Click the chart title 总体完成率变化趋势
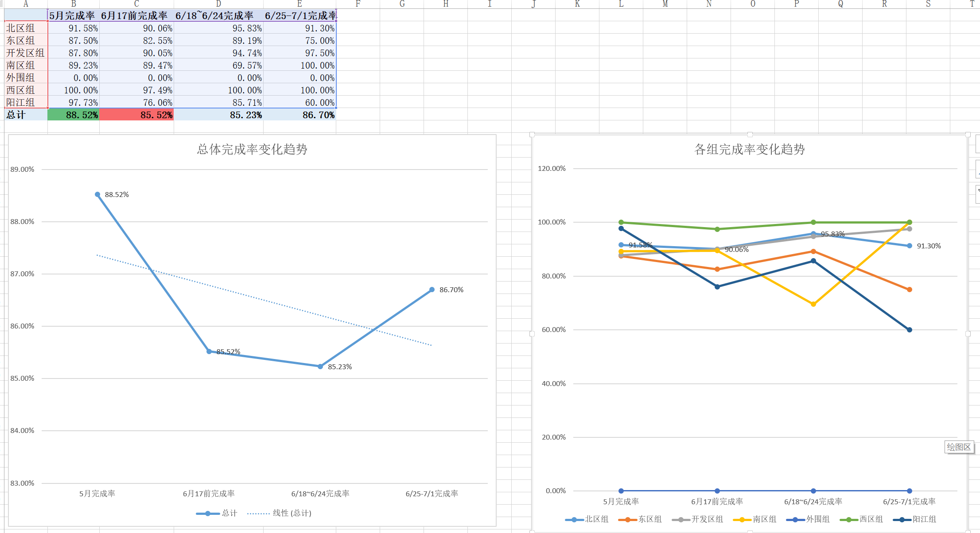 tap(252, 149)
